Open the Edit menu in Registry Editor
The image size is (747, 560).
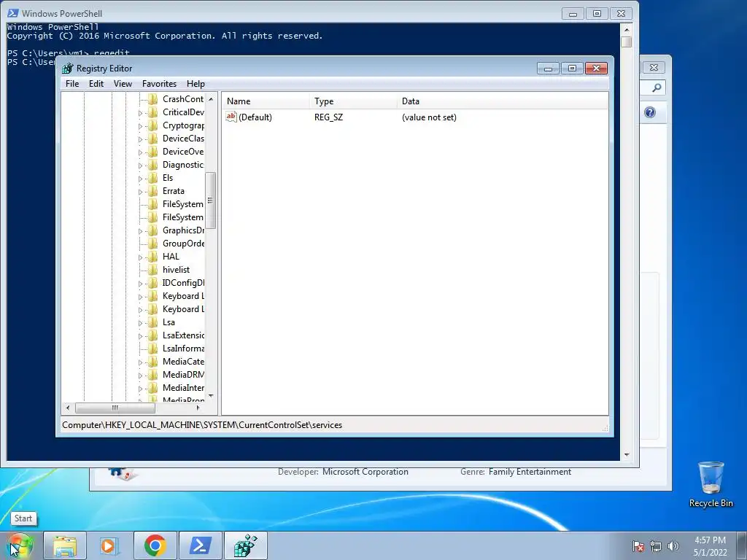[x=96, y=84]
